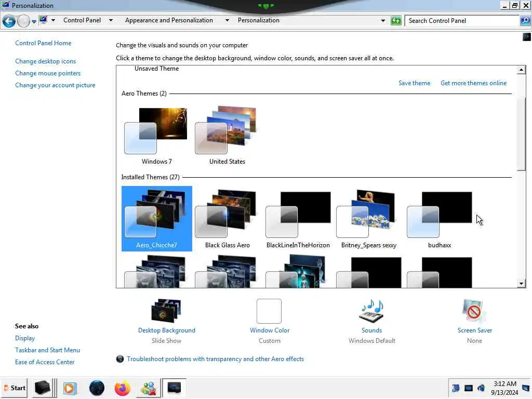Click the Forward navigation arrow
This screenshot has width=532, height=399.
coord(23,21)
